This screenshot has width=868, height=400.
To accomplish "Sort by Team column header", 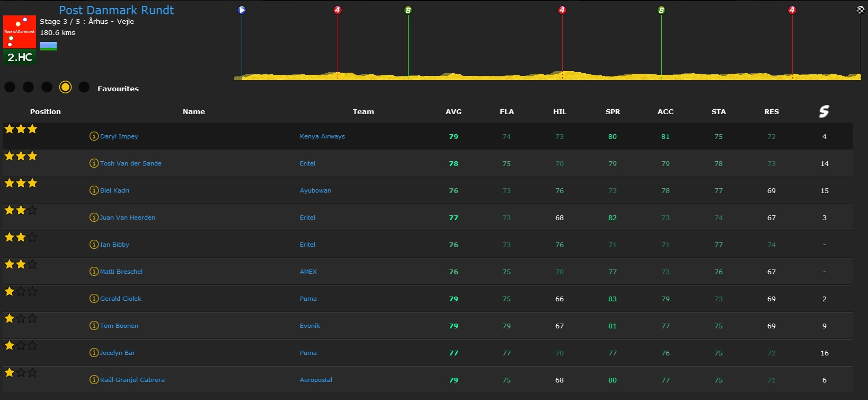I will coord(364,111).
